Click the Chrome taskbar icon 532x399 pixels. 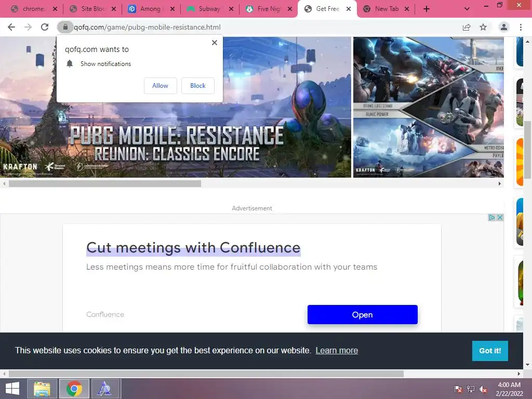[74, 389]
